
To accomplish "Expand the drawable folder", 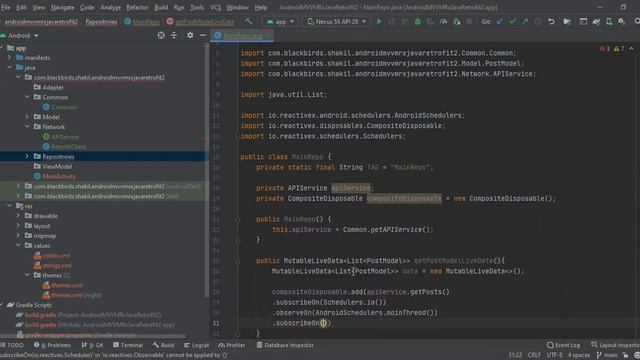I will pos(18,216).
